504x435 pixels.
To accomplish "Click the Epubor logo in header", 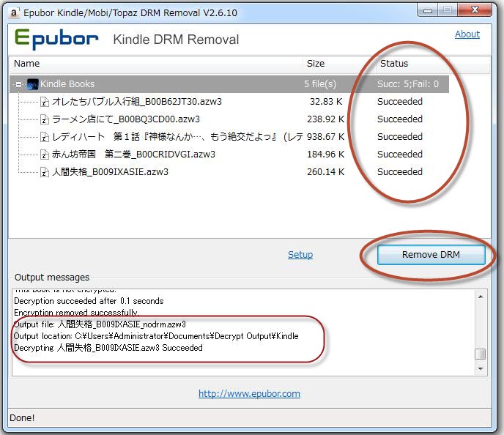I will [56, 39].
